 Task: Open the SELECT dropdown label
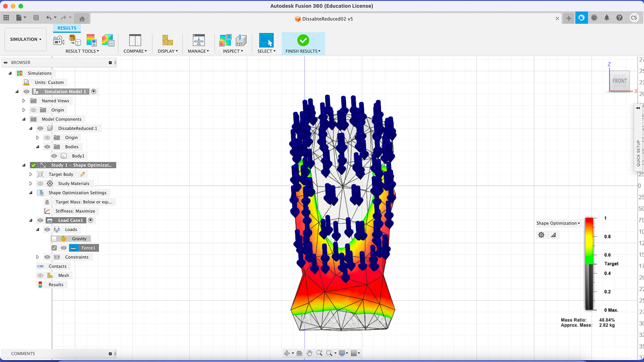click(x=266, y=51)
